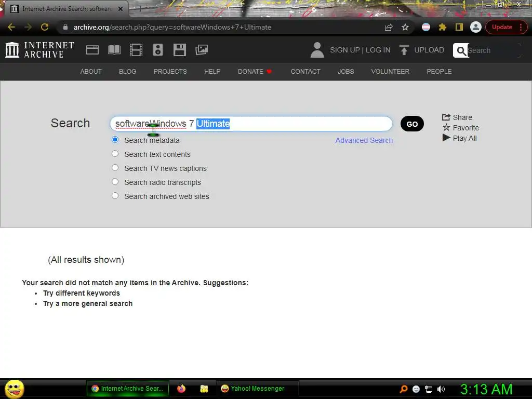Viewport: 532px width, 399px height.
Task: Click the upload arrow icon
Action: point(404,50)
